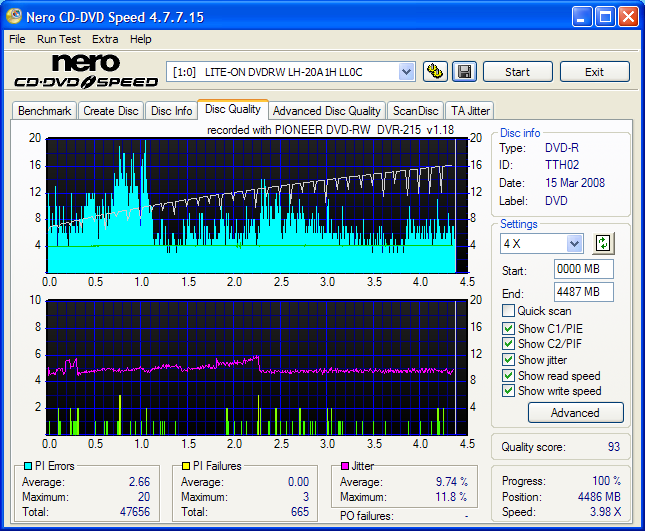Click the End position MB field
This screenshot has height=531, width=645.
tap(583, 292)
